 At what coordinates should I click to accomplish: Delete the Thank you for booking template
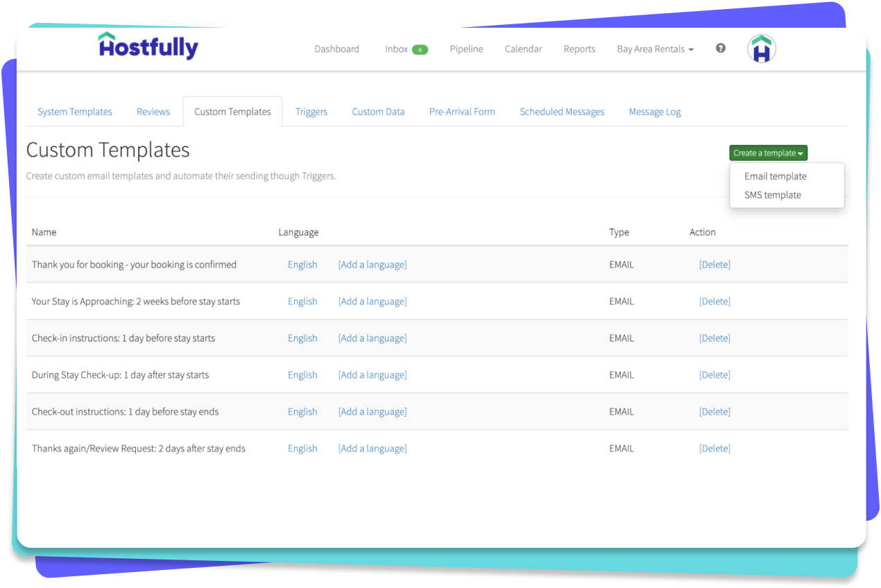tap(714, 264)
